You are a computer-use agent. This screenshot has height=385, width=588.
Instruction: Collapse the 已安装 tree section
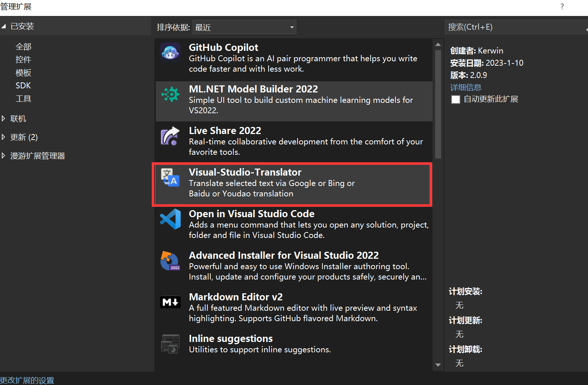click(x=4, y=26)
